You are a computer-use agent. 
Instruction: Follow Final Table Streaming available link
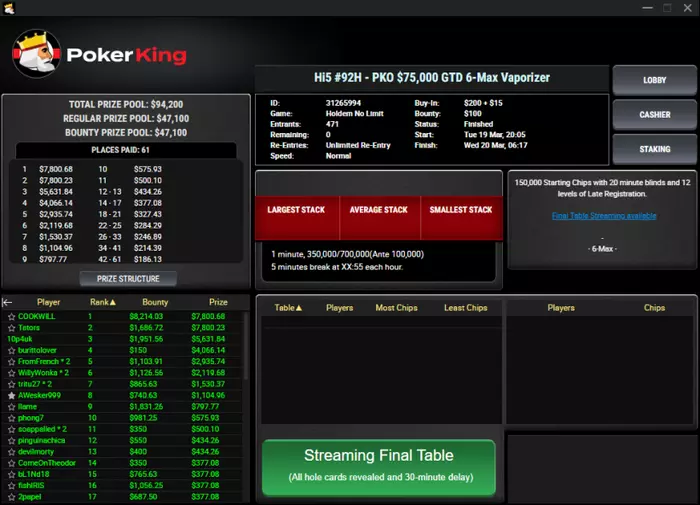[604, 216]
